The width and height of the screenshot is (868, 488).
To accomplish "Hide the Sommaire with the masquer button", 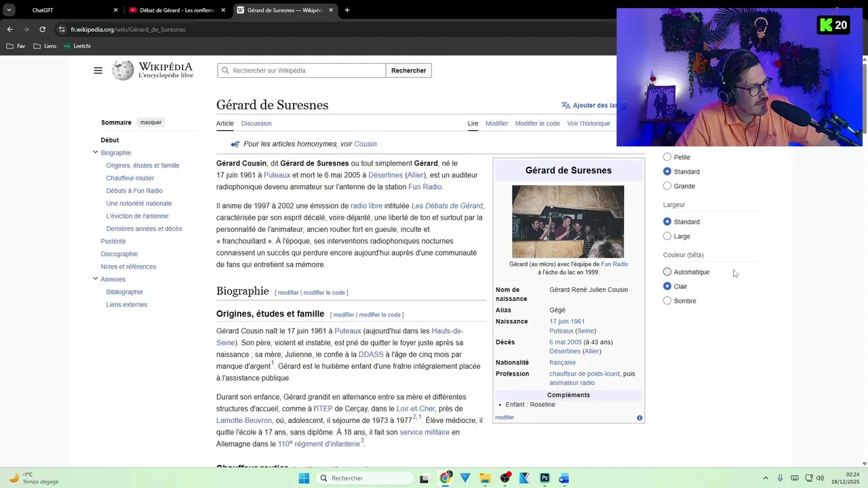I will 151,123.
